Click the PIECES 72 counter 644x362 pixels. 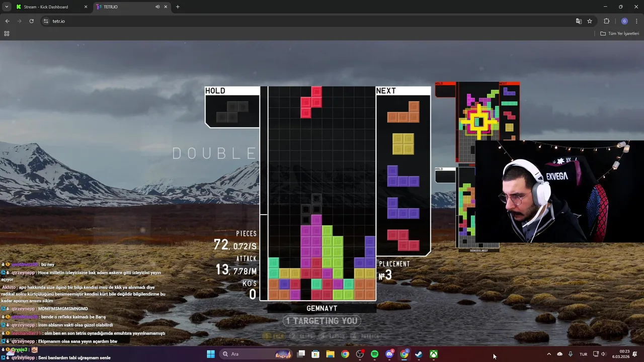[235, 241]
